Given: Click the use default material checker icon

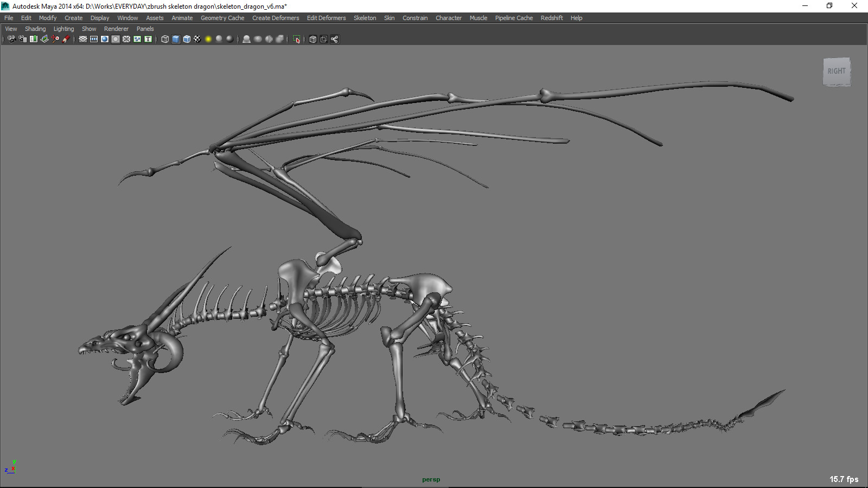Looking at the screenshot, I should click(x=197, y=39).
